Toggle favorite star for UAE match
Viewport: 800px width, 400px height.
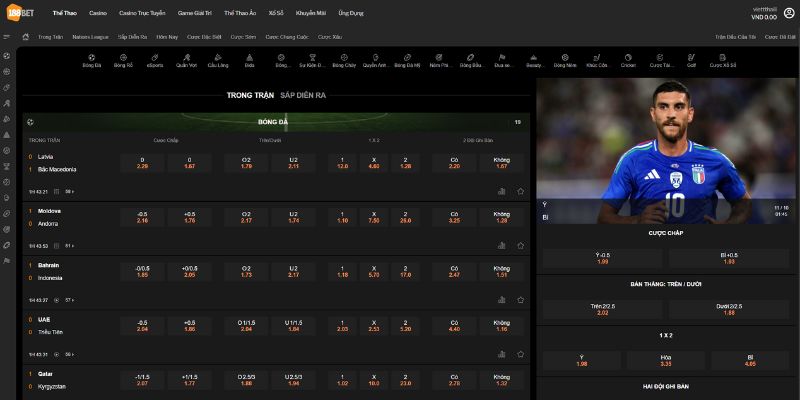(520, 354)
